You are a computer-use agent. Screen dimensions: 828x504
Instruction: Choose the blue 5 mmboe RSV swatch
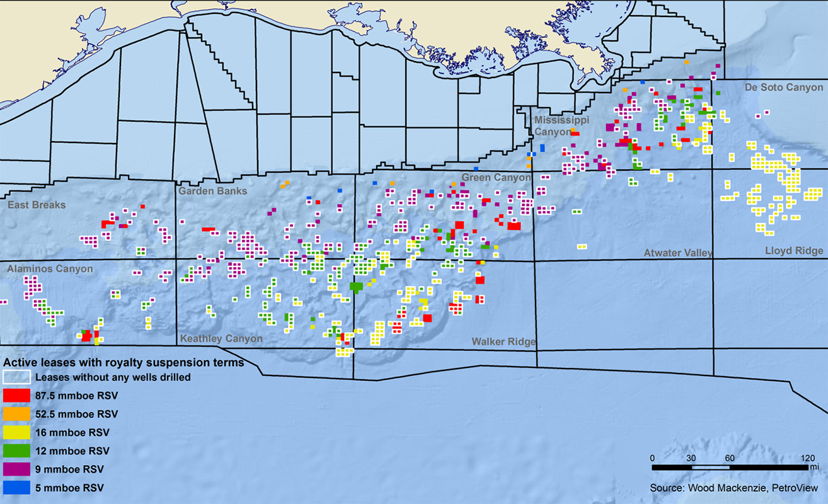point(16,488)
